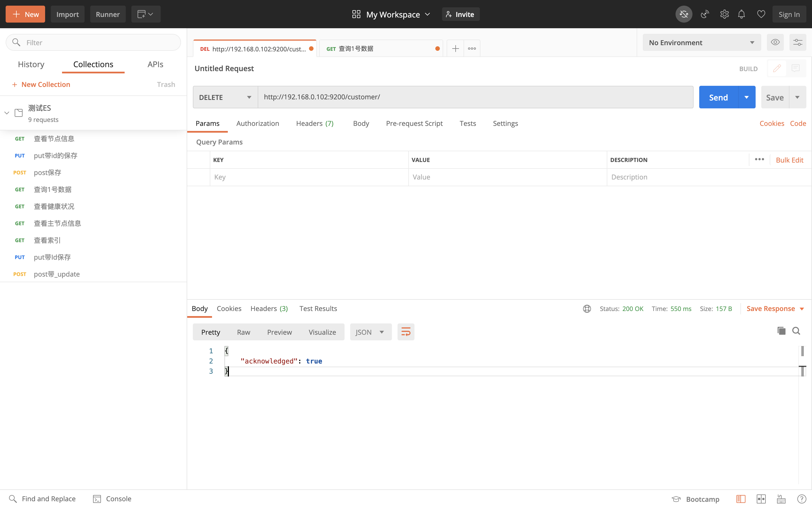Click the 测试ES collection folder icon
The height and width of the screenshot is (508, 812).
19,113
